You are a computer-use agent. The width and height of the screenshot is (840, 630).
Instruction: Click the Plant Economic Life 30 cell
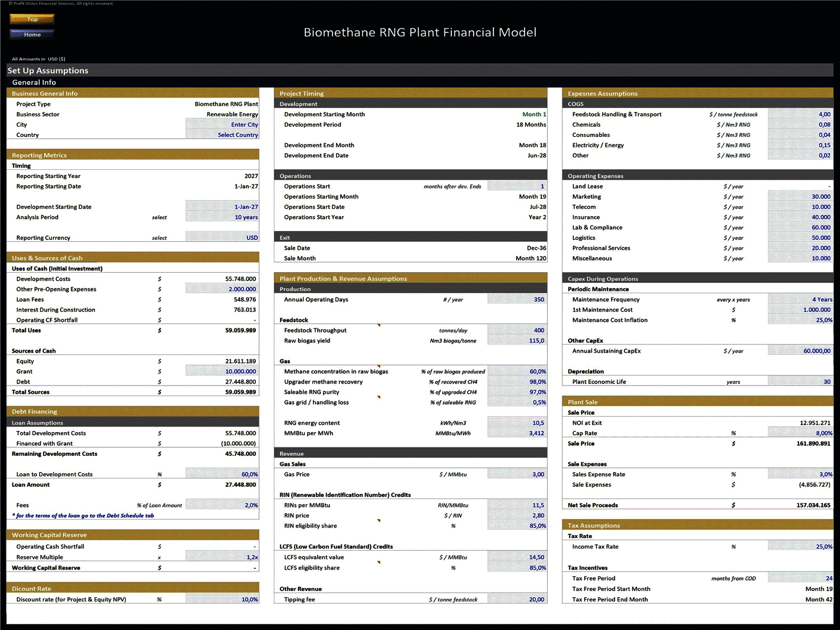click(800, 382)
